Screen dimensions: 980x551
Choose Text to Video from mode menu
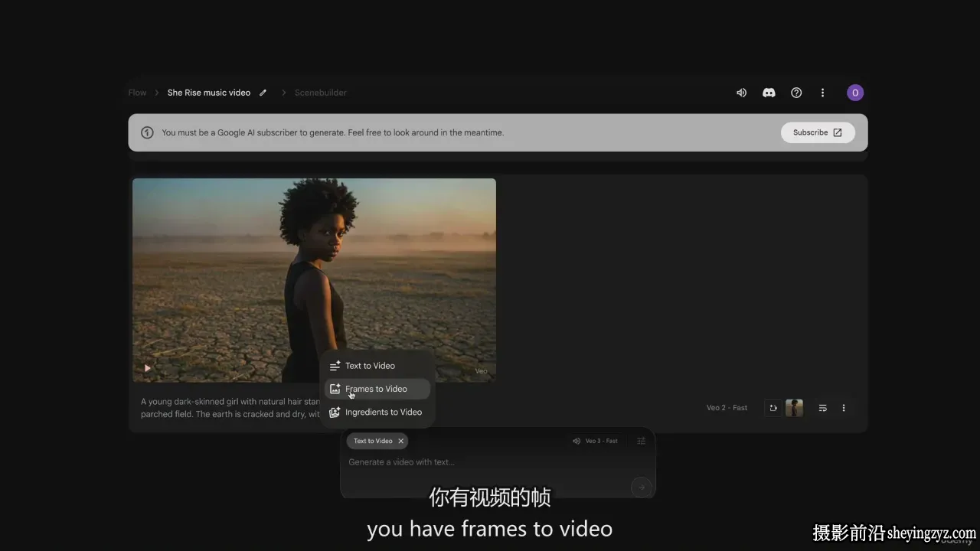point(377,366)
